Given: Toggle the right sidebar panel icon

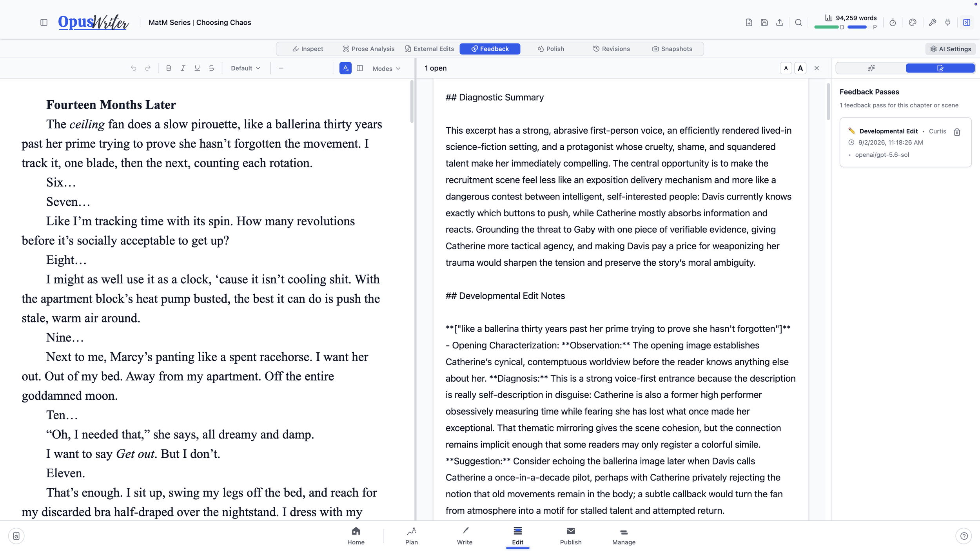Looking at the screenshot, I should coord(967,23).
